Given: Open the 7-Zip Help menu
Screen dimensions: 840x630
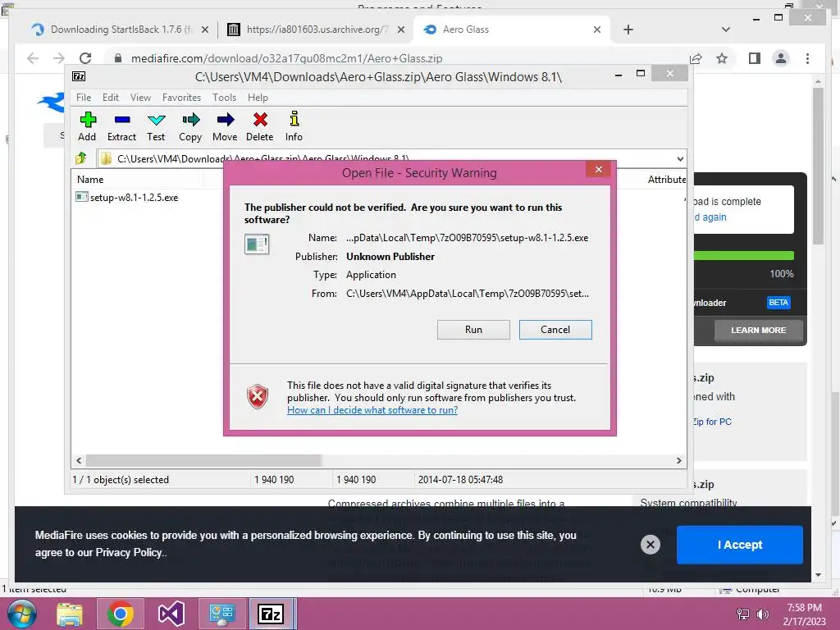Looking at the screenshot, I should click(x=258, y=98).
